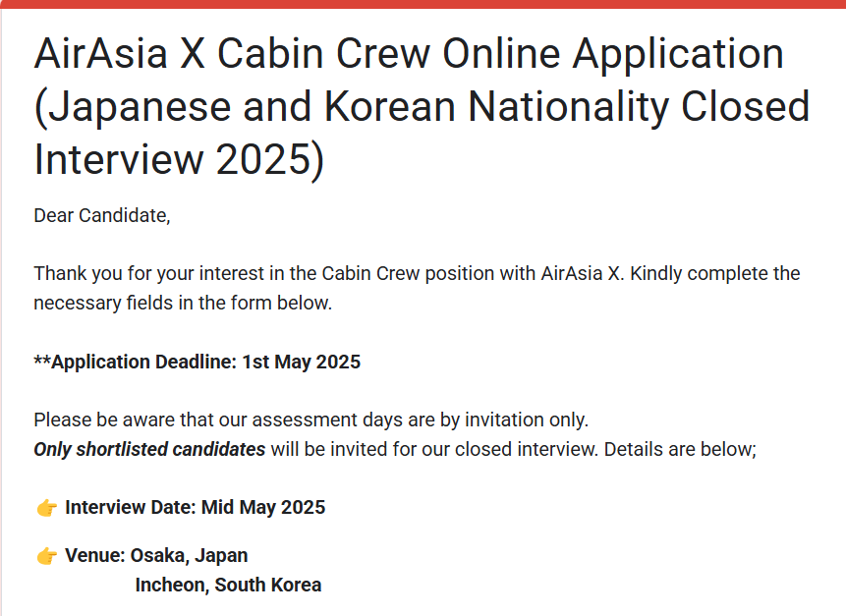Click the pointing hand emoji beside Venue
Screen dimensions: 846x616
[x=47, y=556]
